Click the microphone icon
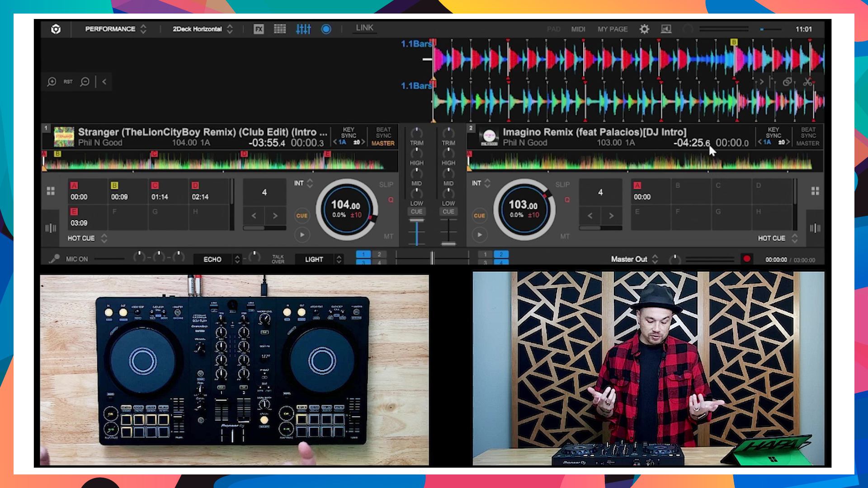The image size is (868, 488). tap(54, 259)
